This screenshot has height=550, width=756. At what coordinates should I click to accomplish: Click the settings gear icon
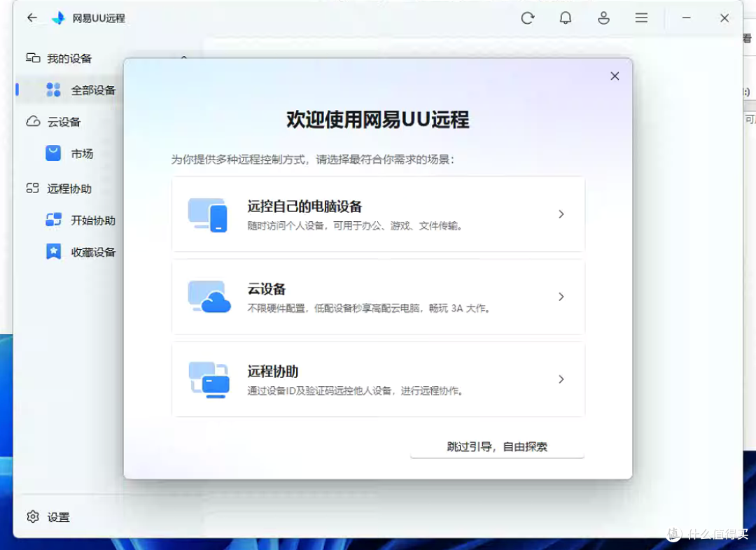[x=33, y=516]
